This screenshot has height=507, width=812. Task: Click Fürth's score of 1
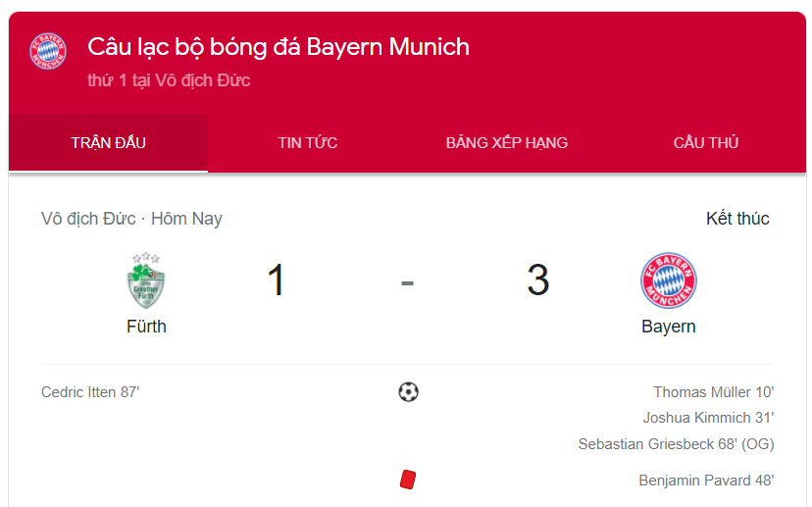(276, 280)
